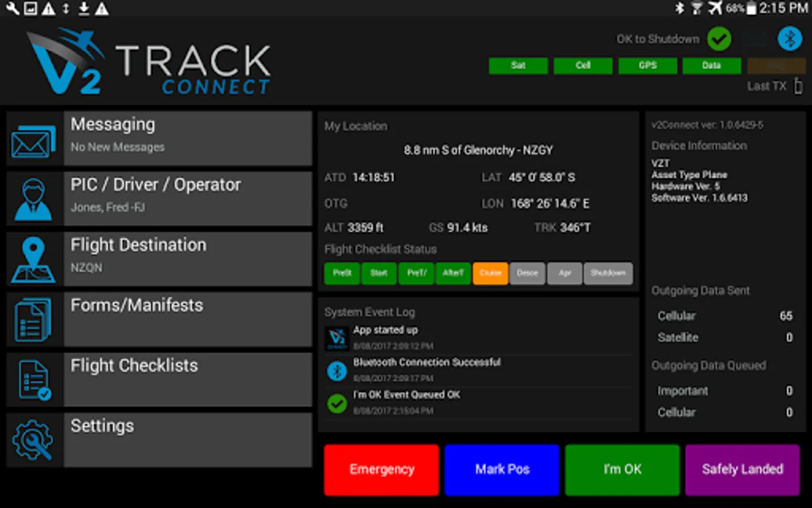Tap the Cell status indicator
Screen dimensions: 812x508
[x=583, y=65]
